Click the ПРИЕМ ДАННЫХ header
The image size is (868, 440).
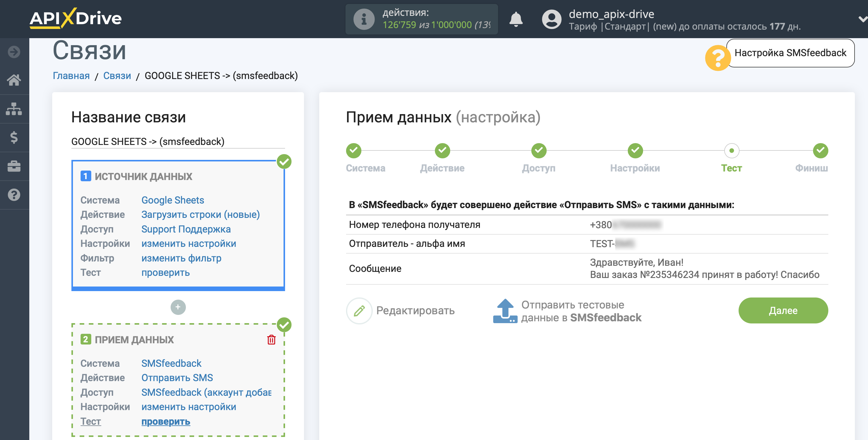(x=134, y=340)
